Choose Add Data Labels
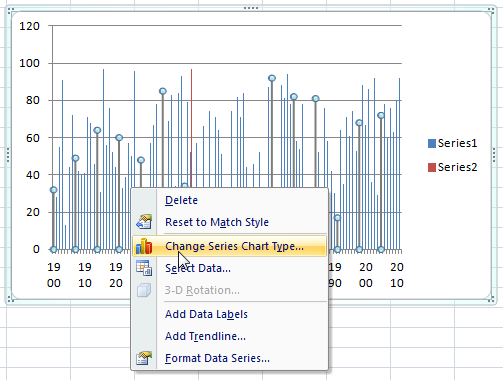Image resolution: width=503 pixels, height=380 pixels. (206, 314)
